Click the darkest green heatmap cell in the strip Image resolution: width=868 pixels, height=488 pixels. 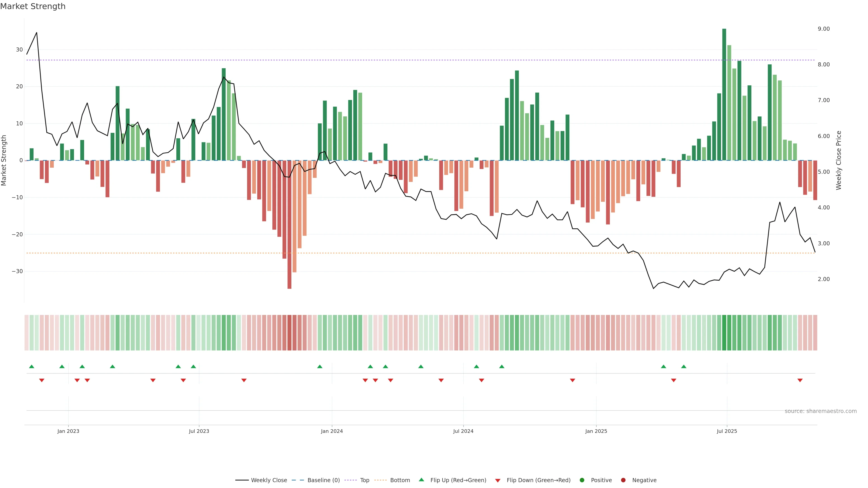[724, 333]
